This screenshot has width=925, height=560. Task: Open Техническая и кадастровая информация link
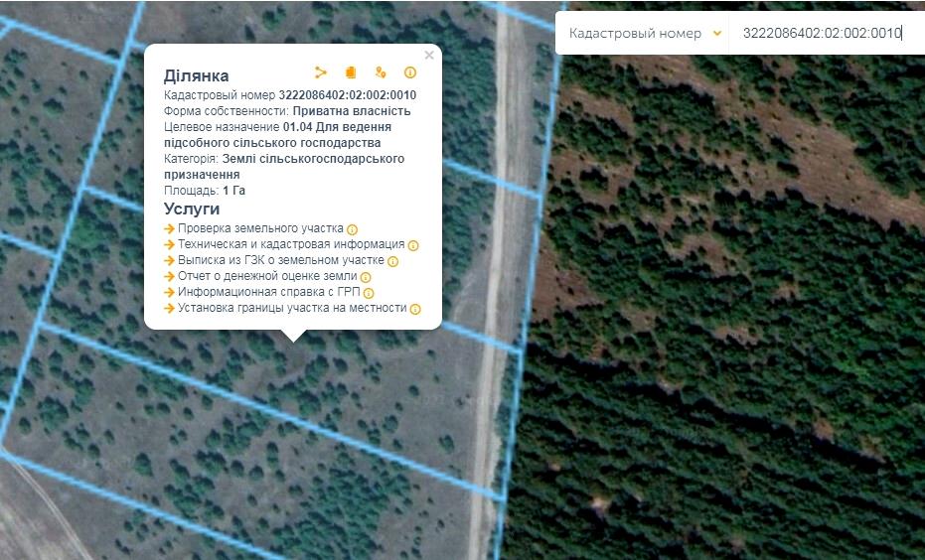coord(290,244)
